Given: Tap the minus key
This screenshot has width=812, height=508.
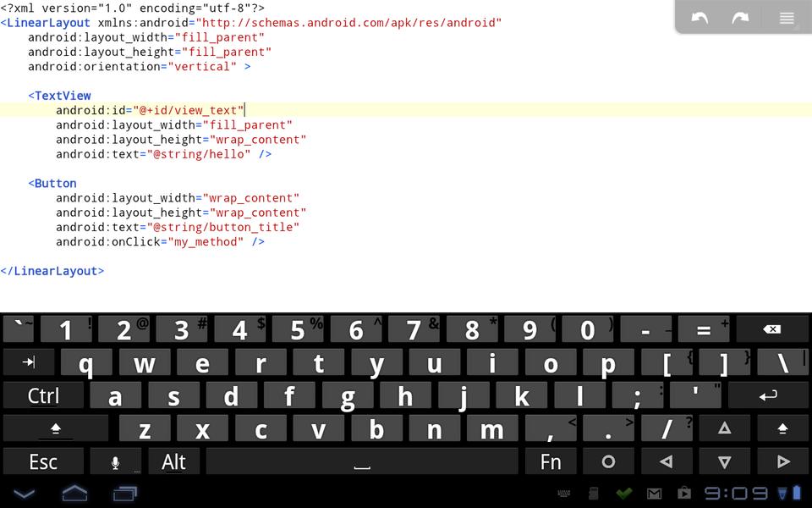Looking at the screenshot, I should click(x=645, y=329).
